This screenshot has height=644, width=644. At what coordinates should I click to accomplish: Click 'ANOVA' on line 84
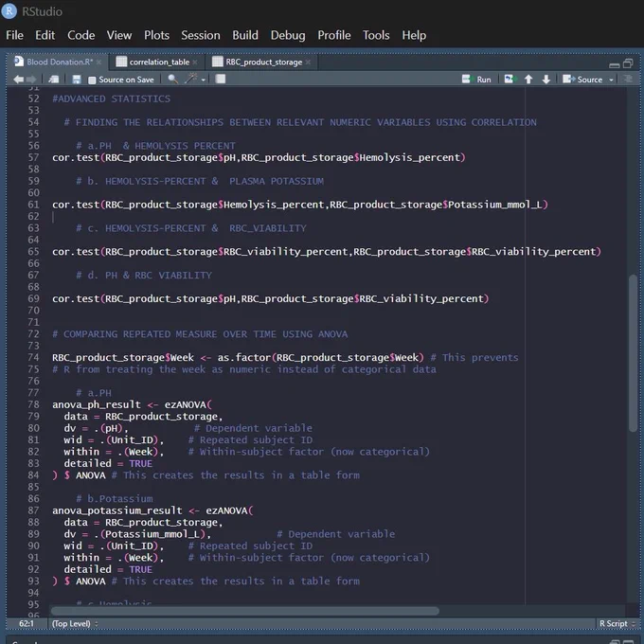pyautogui.click(x=91, y=475)
